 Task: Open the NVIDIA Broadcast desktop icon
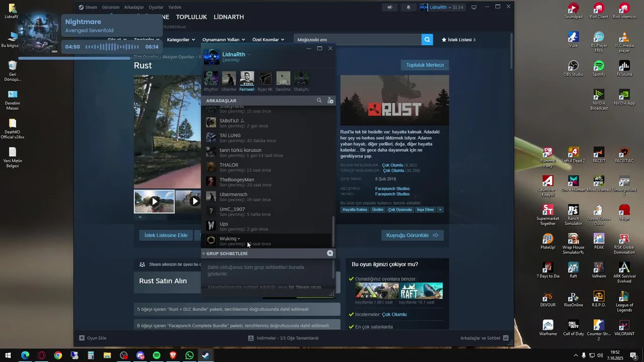[599, 100]
